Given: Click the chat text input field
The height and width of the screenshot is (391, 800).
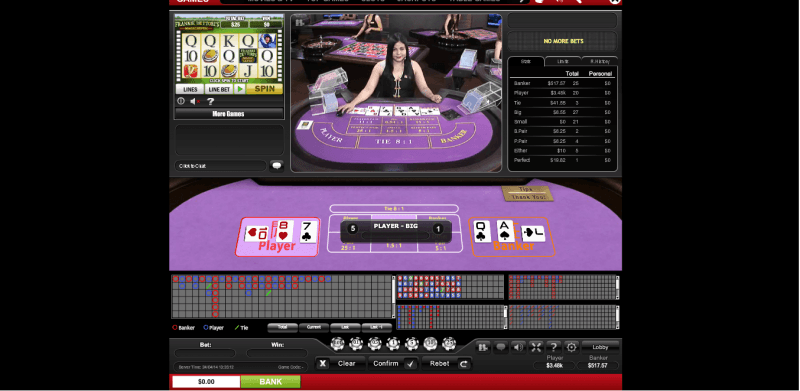Looking at the screenshot, I should click(x=220, y=166).
